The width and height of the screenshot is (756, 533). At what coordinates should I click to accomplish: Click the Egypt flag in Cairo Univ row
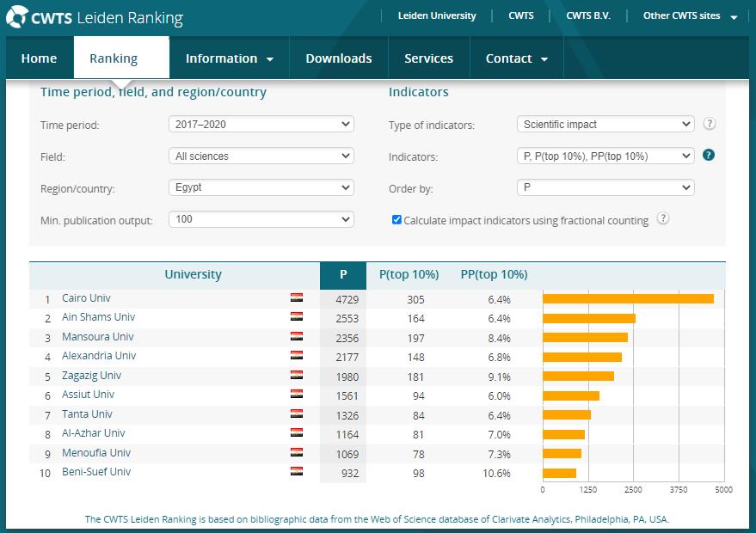[297, 298]
